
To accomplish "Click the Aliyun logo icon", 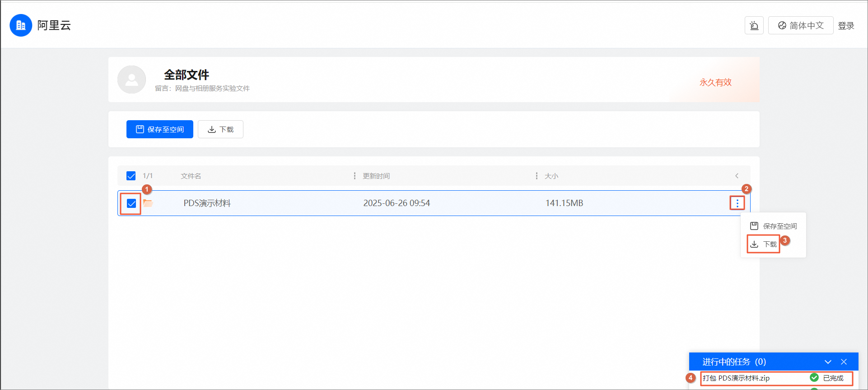I will tap(21, 25).
